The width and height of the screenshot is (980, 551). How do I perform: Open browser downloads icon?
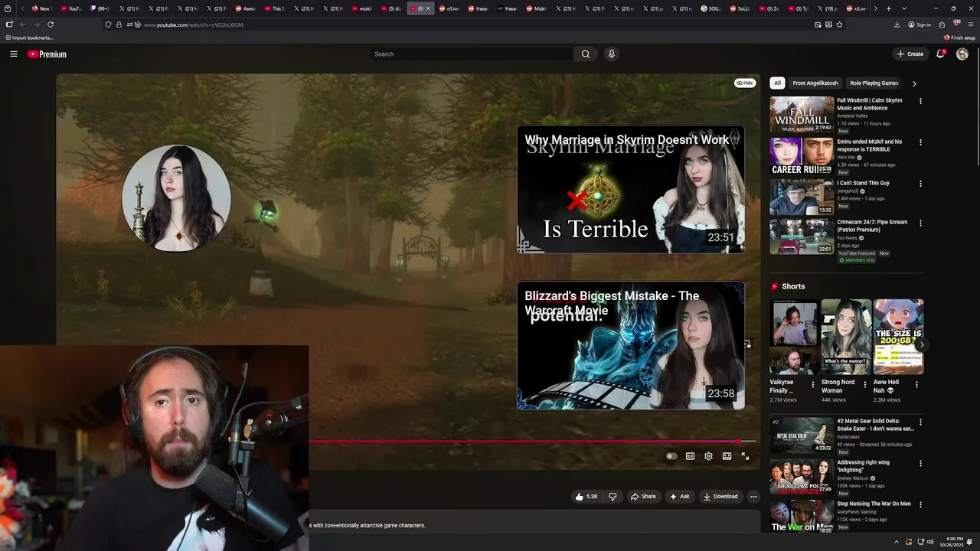click(897, 24)
